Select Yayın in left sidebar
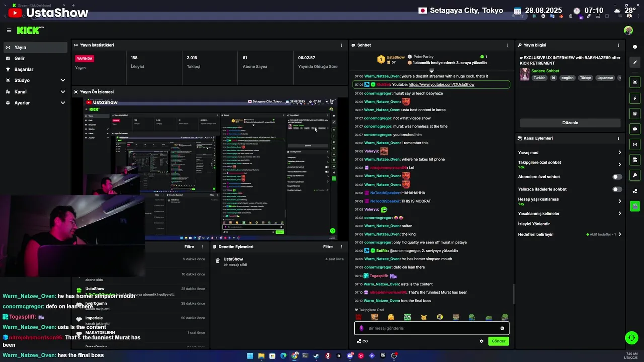The height and width of the screenshot is (362, 644). (x=34, y=47)
